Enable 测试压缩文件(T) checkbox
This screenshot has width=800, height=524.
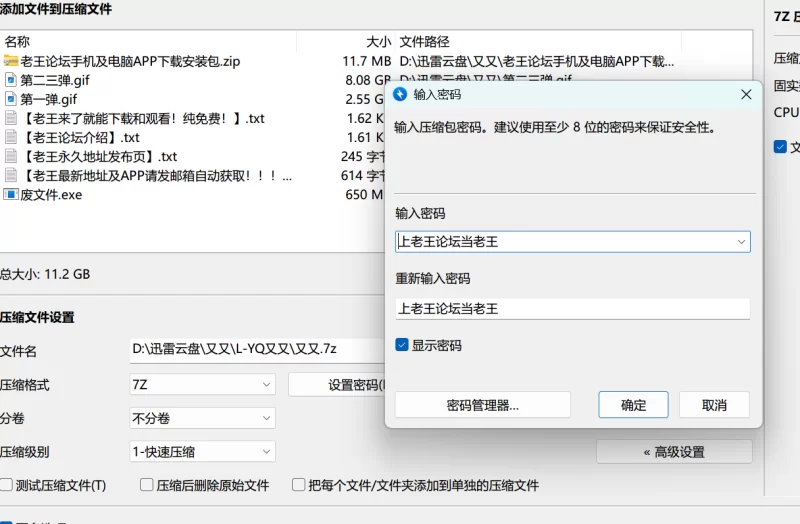[x=6, y=485]
